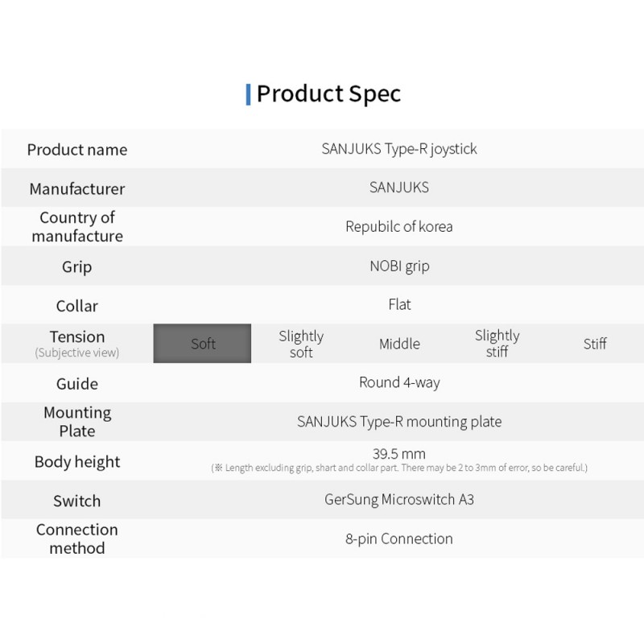
Task: Click the Round 4-way guide value
Action: coord(399,382)
